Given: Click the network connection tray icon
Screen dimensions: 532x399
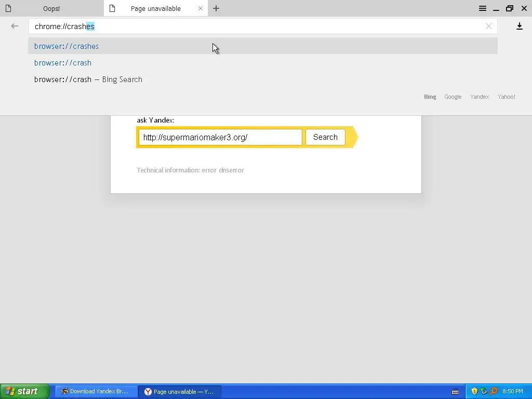Looking at the screenshot, I should pyautogui.click(x=484, y=391).
